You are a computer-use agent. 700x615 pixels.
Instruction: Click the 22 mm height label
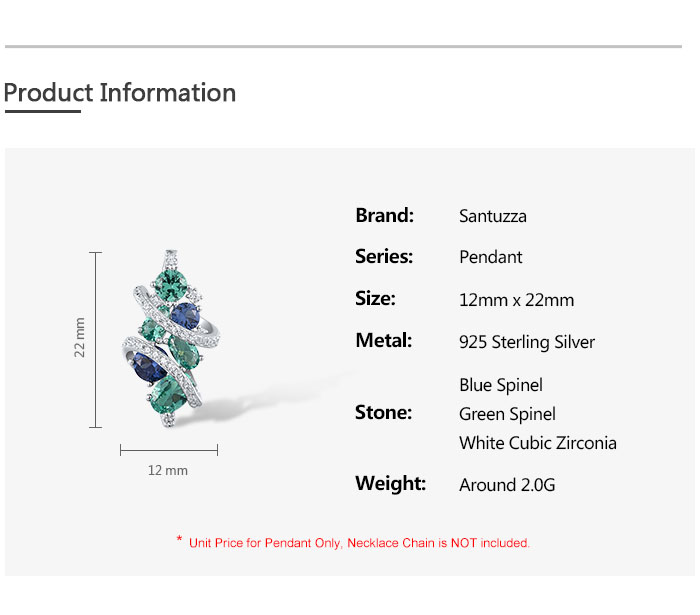pyautogui.click(x=80, y=337)
